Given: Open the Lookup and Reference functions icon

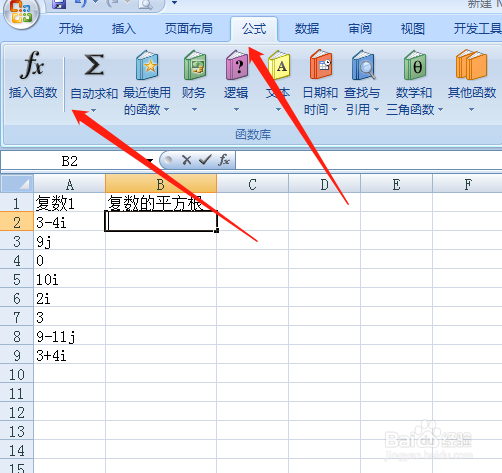Looking at the screenshot, I should (x=363, y=65).
